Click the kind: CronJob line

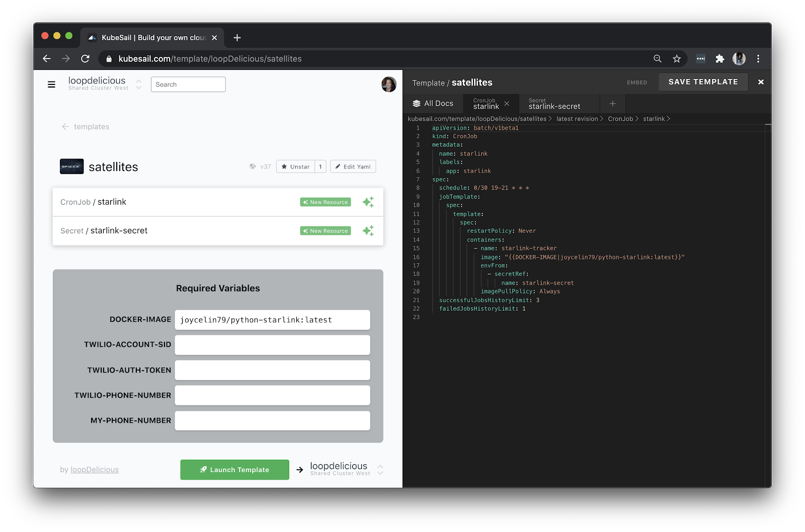454,136
